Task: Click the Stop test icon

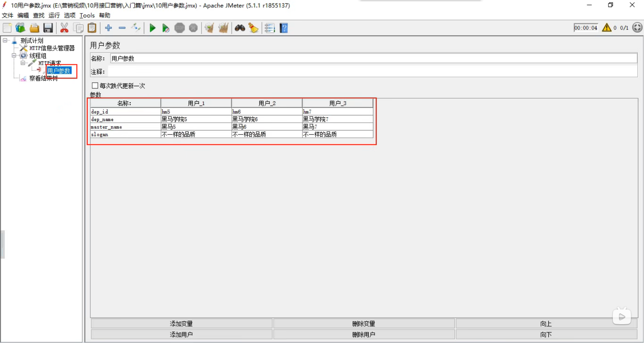Action: pyautogui.click(x=179, y=28)
